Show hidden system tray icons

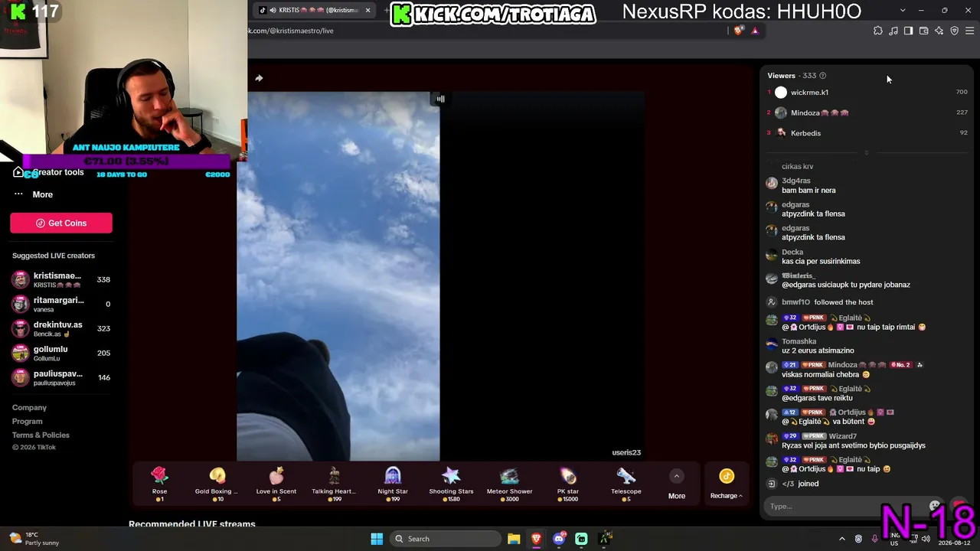click(x=842, y=539)
